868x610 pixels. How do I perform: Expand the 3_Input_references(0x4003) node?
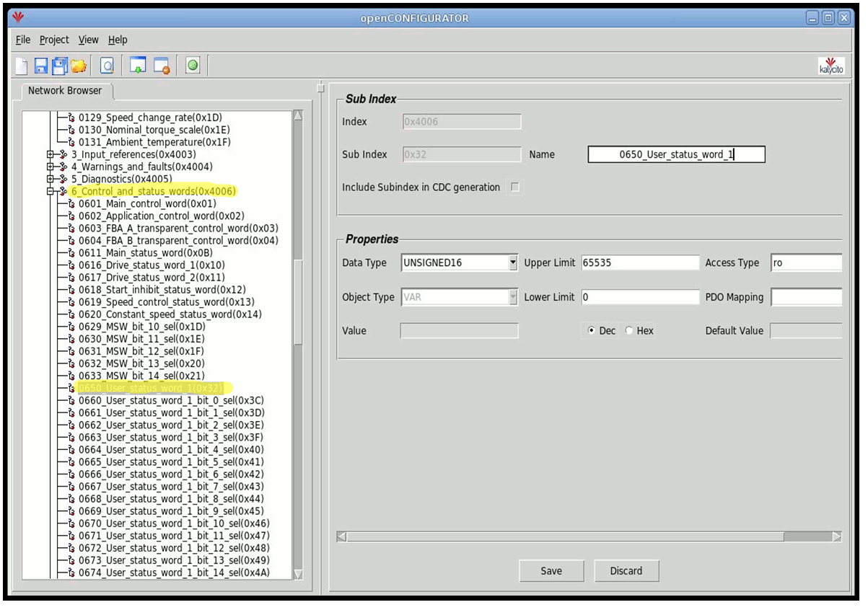51,154
